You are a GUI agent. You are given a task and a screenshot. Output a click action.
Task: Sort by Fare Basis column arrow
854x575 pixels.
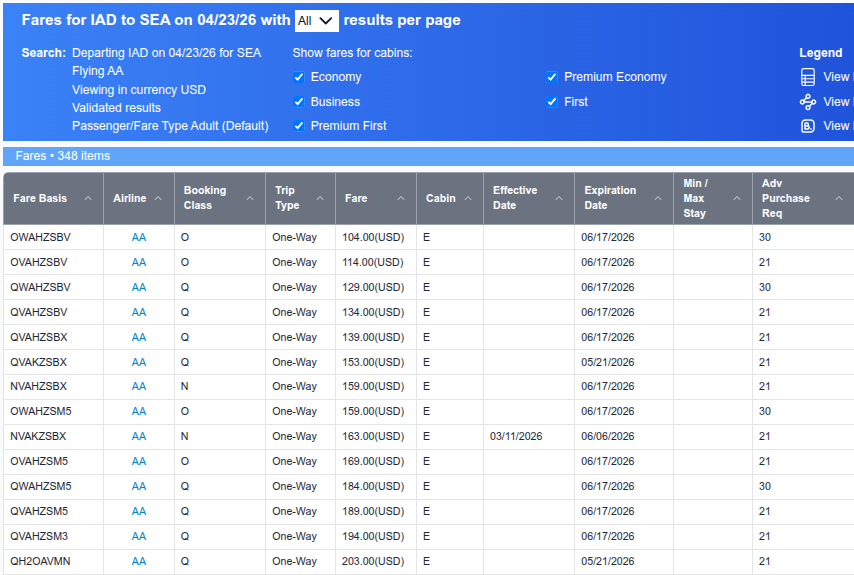[x=88, y=198]
